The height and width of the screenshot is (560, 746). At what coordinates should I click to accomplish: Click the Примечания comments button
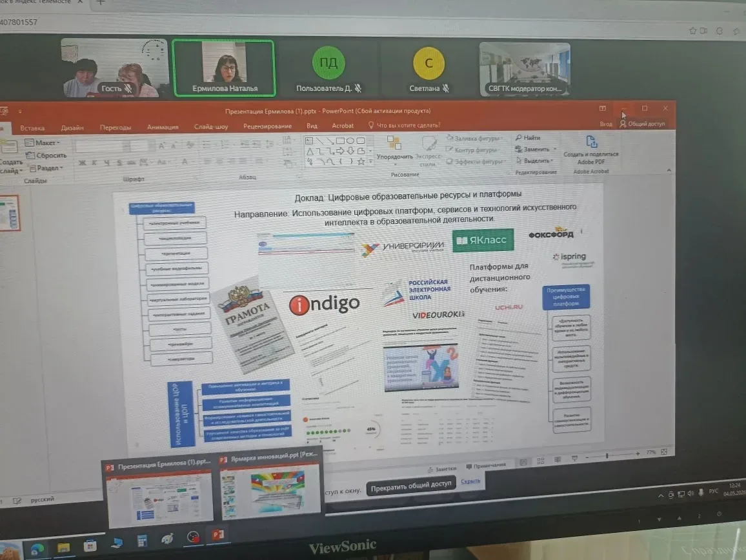pyautogui.click(x=486, y=466)
